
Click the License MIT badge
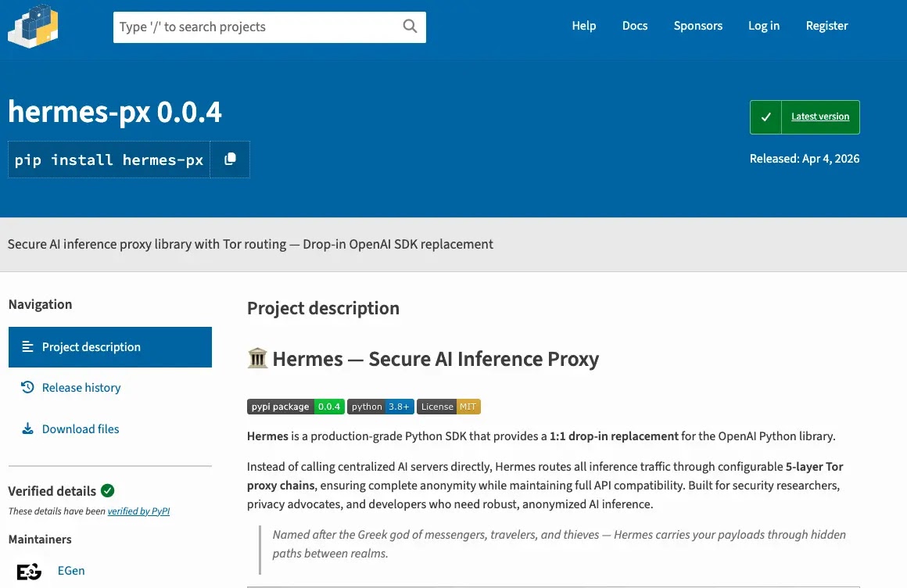[x=449, y=407]
